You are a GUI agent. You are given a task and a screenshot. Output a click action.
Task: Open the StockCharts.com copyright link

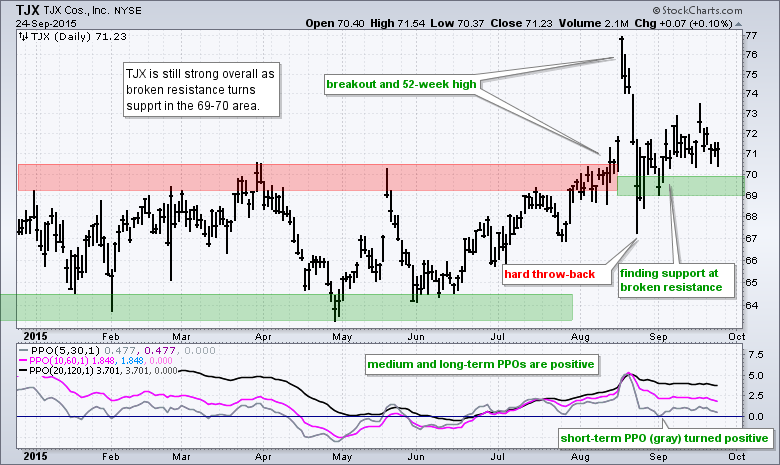697,10
